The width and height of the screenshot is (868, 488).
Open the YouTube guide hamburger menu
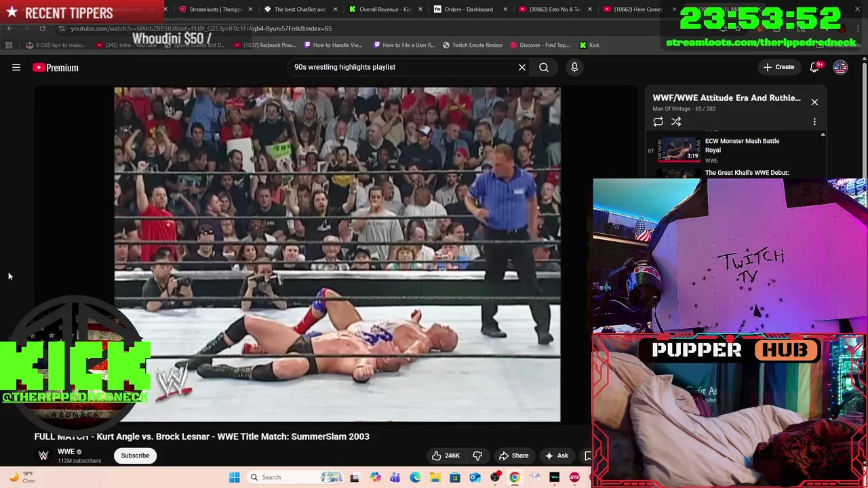point(16,67)
